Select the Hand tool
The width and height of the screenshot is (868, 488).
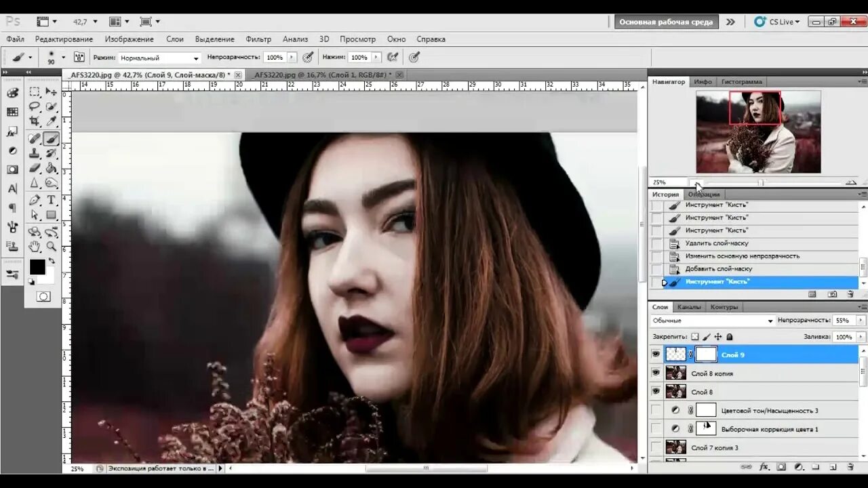coord(34,247)
